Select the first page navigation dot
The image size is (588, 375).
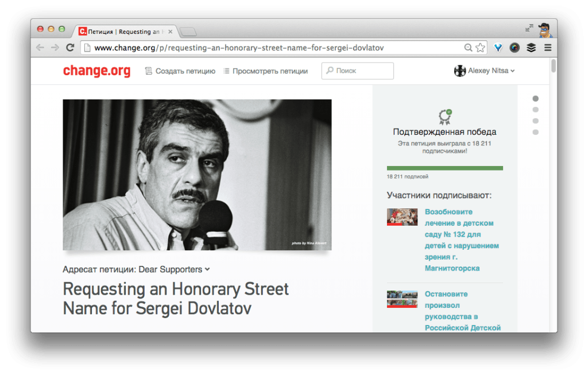535,98
